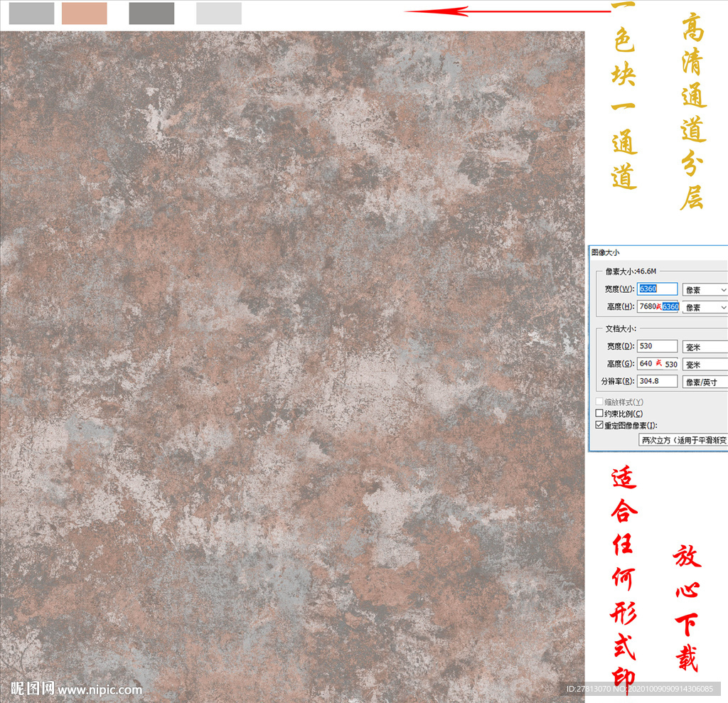
Task: Click the document height field showing 640
Action: pyautogui.click(x=658, y=363)
